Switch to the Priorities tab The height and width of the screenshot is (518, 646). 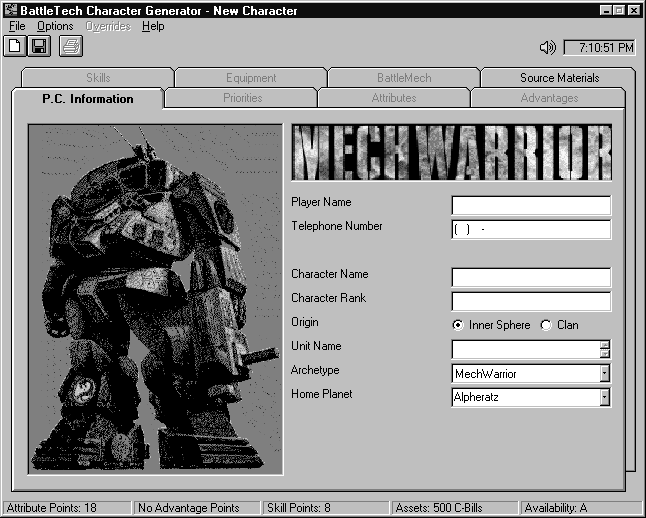click(x=242, y=98)
